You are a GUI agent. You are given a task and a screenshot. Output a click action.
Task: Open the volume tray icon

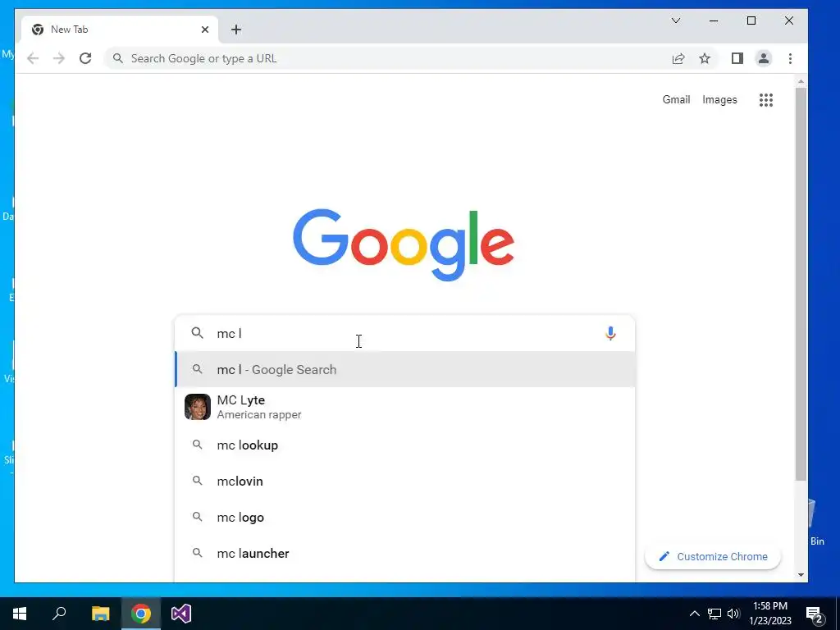[733, 614]
